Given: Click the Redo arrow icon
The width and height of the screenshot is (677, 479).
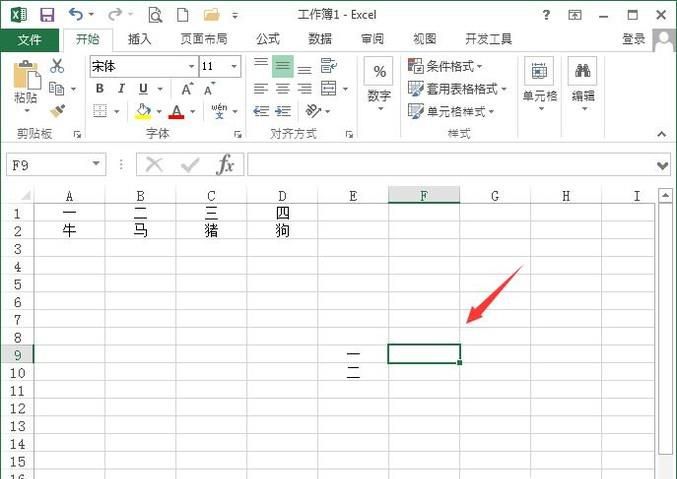Looking at the screenshot, I should click(x=115, y=15).
